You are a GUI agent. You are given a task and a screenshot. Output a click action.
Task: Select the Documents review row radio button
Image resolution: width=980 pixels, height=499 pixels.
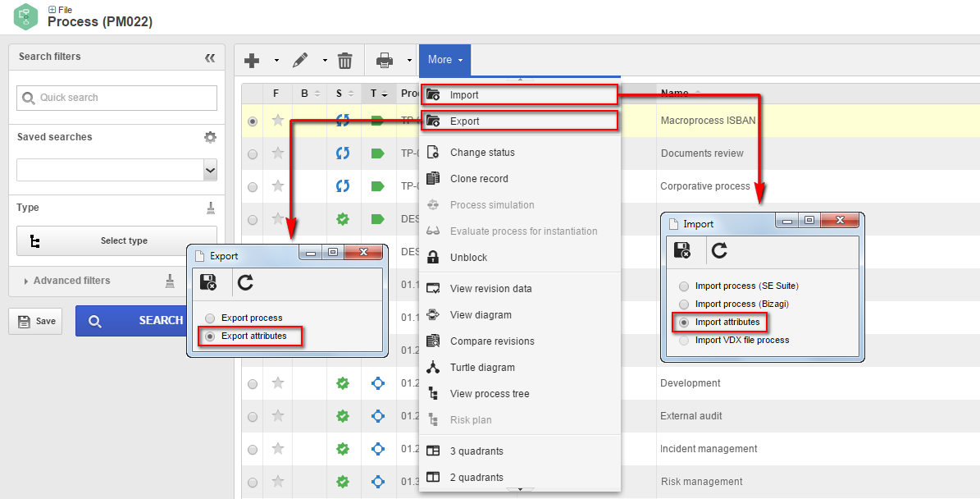(253, 153)
